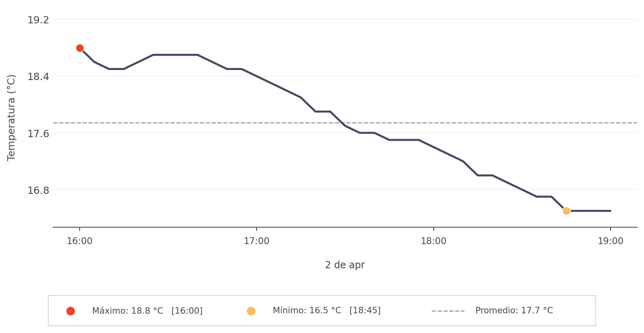Click the "2 de apr" date label
This screenshot has height=333, width=644.
click(345, 265)
